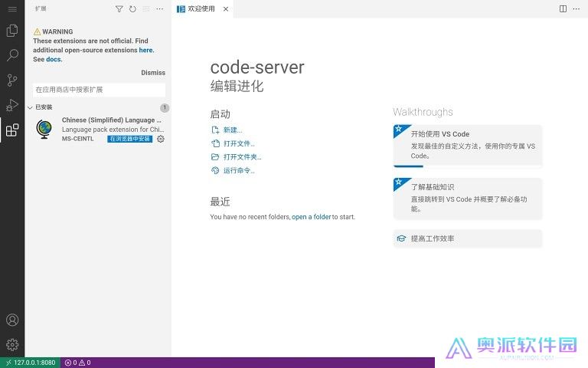This screenshot has width=588, height=368.
Task: Click the 在浏览器中安装 button
Action: coord(129,139)
